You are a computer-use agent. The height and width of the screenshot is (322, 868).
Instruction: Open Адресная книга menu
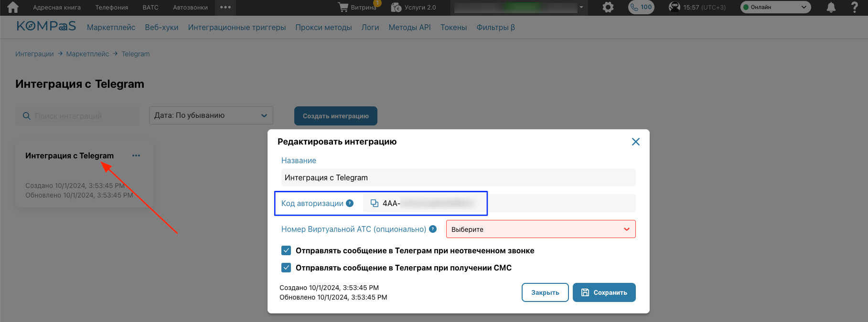(57, 7)
